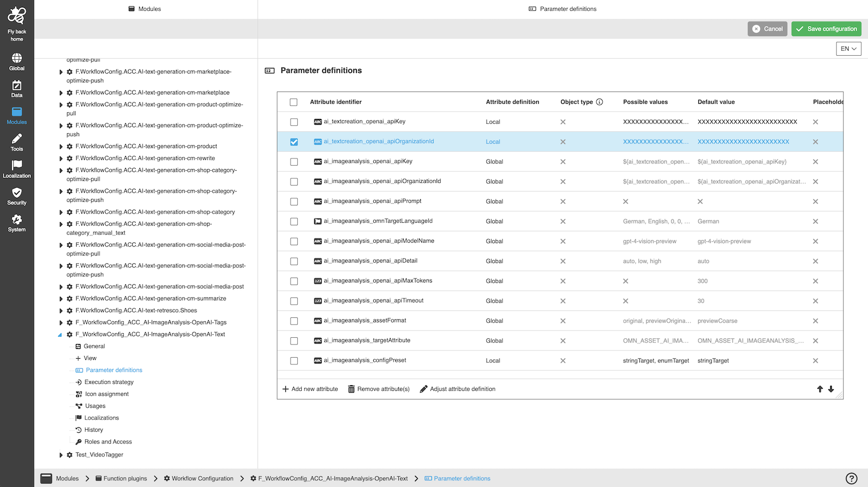This screenshot has height=487, width=868.
Task: Collapse the F_WorkflowConfig_ACC_AI-ImageAnalysis-OpenAI-Text node
Action: click(x=60, y=335)
